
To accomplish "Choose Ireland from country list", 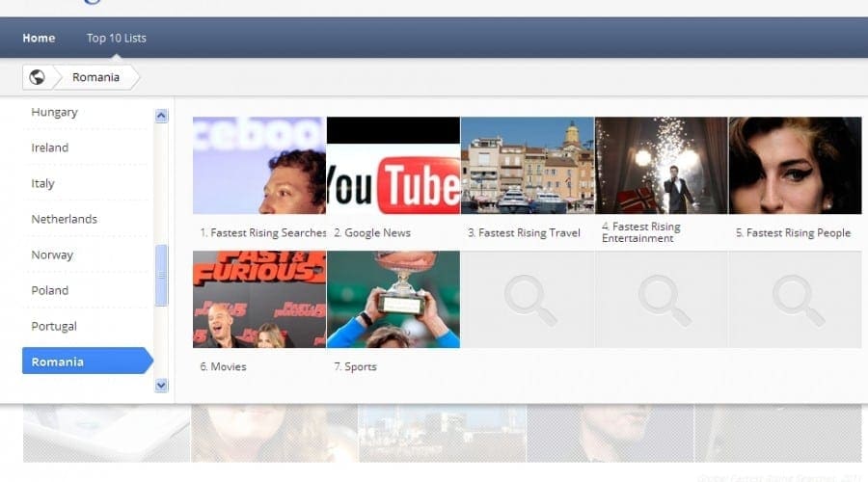I will (x=50, y=147).
